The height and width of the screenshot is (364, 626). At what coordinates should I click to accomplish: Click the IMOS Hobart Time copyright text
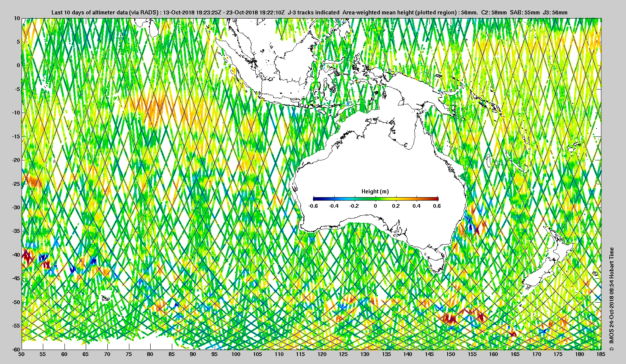611,300
